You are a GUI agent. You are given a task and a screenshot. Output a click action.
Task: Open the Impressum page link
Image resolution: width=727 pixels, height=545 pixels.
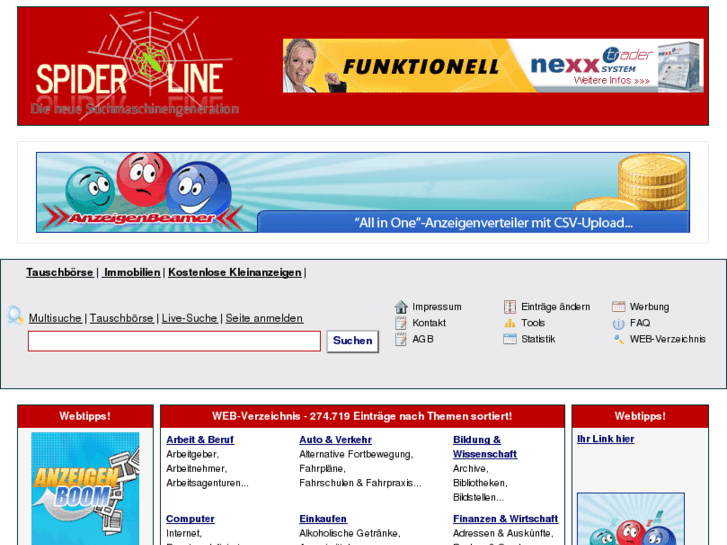(437, 307)
